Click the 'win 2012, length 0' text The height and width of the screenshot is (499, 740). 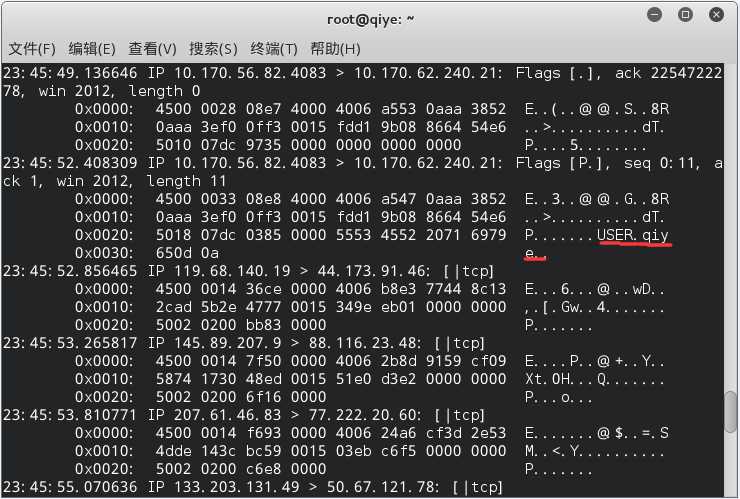[x=119, y=91]
